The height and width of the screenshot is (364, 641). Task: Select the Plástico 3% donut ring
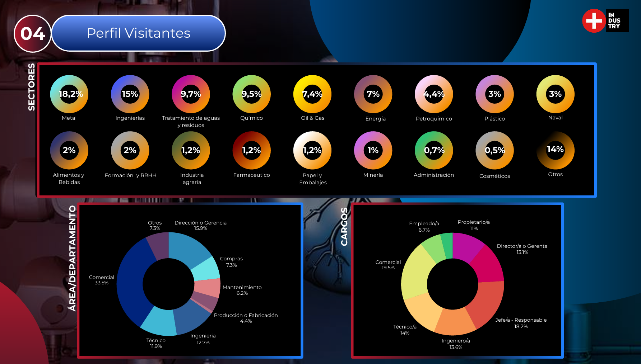point(494,94)
